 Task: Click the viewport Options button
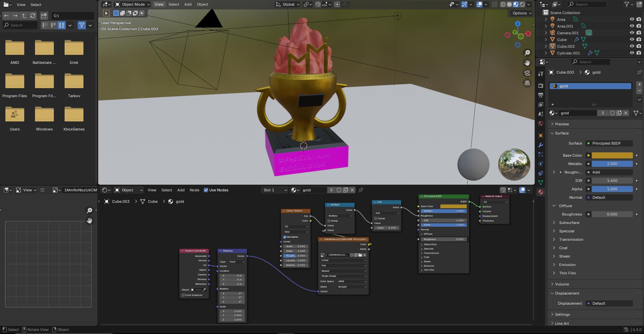522,13
